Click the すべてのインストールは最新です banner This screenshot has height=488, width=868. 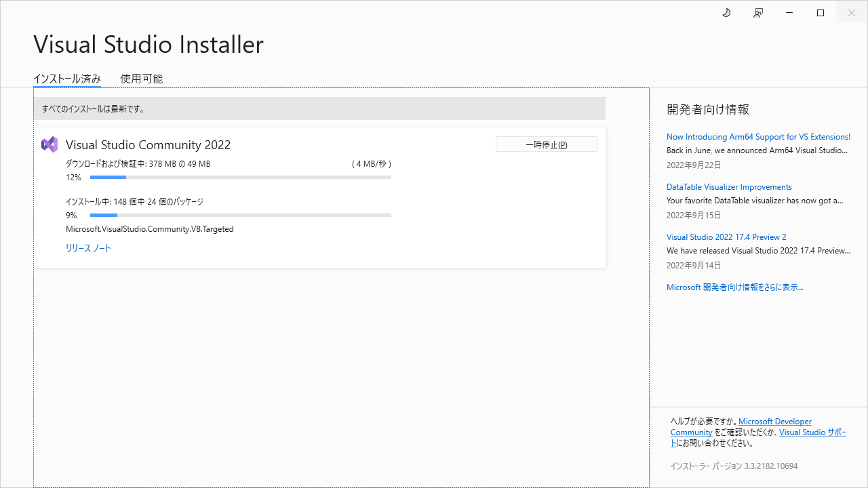pos(319,108)
